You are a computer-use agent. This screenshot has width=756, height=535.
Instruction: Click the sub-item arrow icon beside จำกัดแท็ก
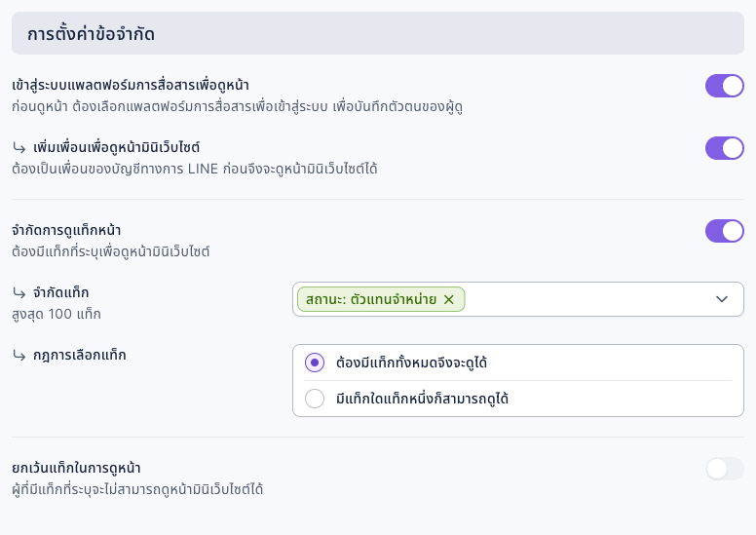[19, 292]
